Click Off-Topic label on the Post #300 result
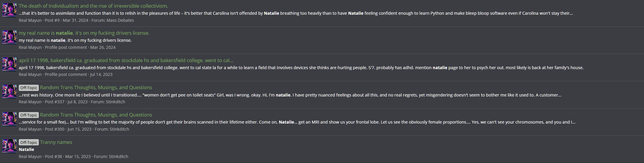 (x=29, y=115)
